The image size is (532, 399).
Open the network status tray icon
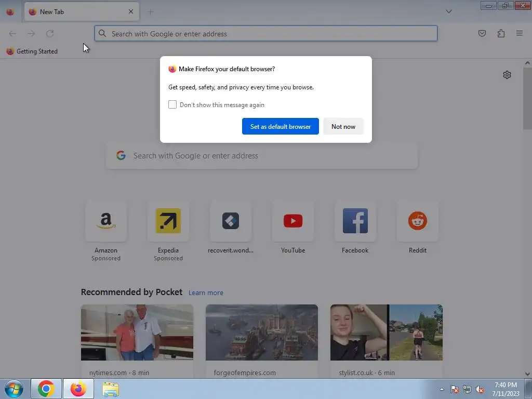pos(467,389)
